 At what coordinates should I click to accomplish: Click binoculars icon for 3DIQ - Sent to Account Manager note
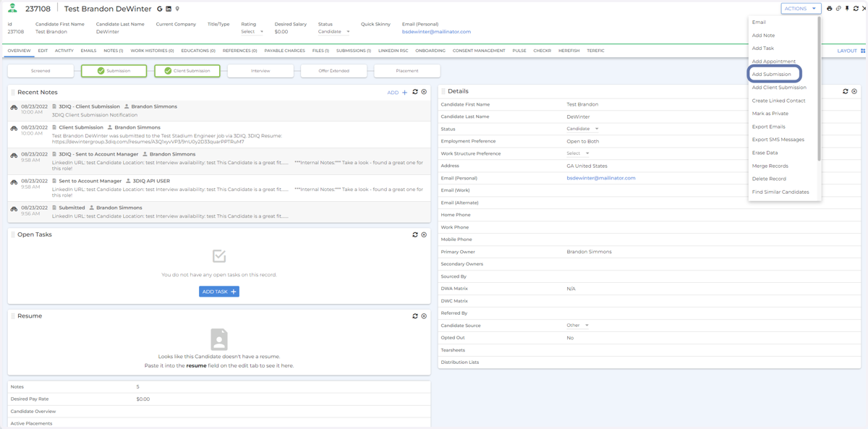tap(14, 155)
